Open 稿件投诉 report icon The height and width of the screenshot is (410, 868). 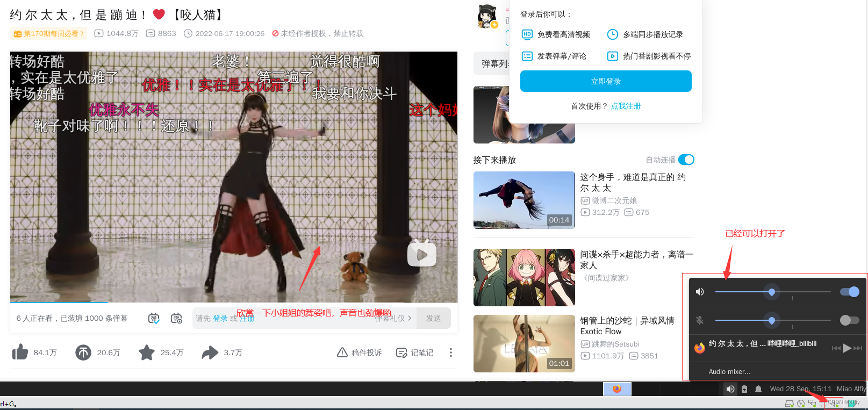[342, 353]
